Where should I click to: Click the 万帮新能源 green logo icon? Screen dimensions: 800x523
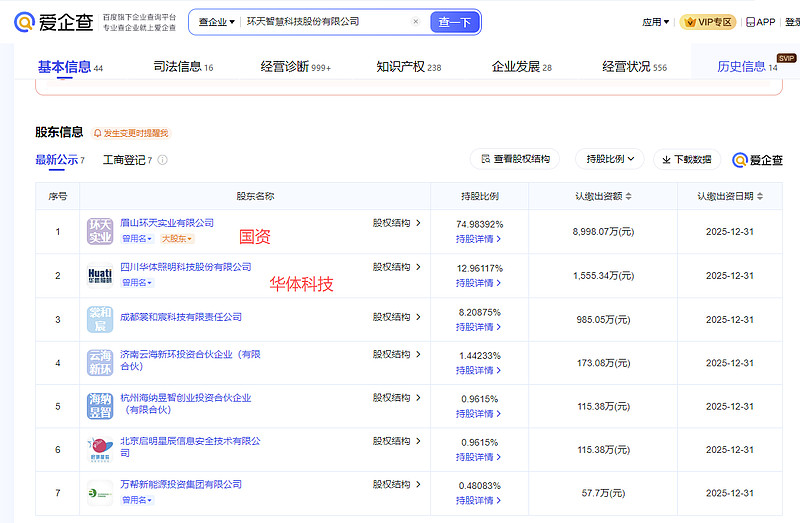(100, 493)
